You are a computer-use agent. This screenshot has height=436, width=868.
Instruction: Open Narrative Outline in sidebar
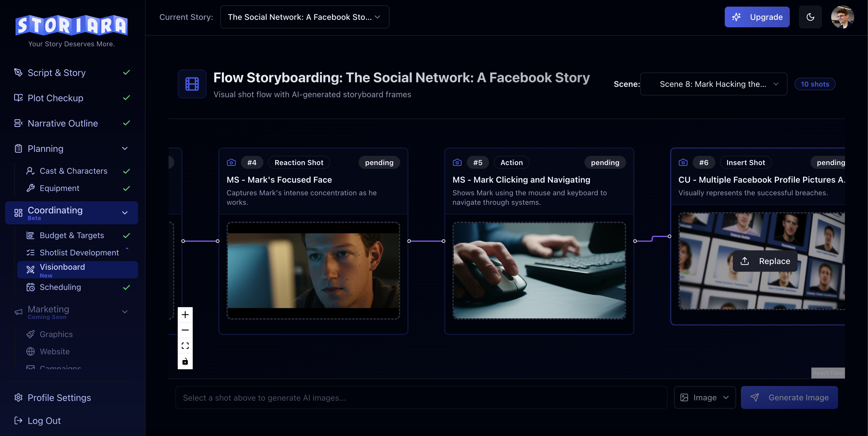click(x=71, y=123)
